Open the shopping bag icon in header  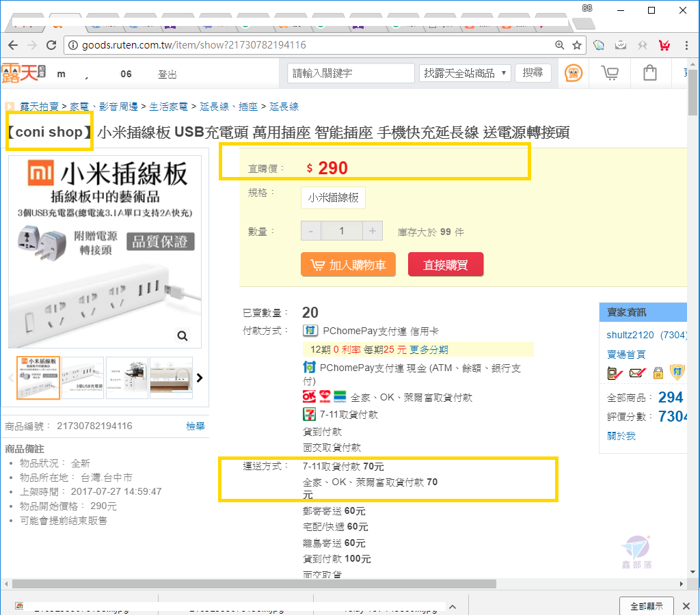pos(649,72)
